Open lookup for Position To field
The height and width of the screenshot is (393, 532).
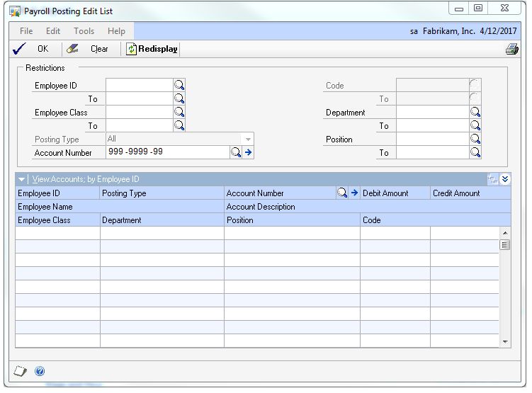tap(475, 152)
